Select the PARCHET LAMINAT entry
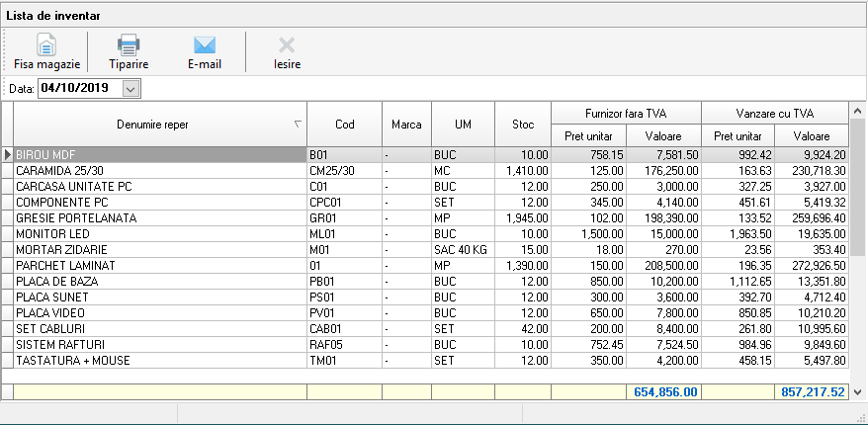 [x=158, y=266]
